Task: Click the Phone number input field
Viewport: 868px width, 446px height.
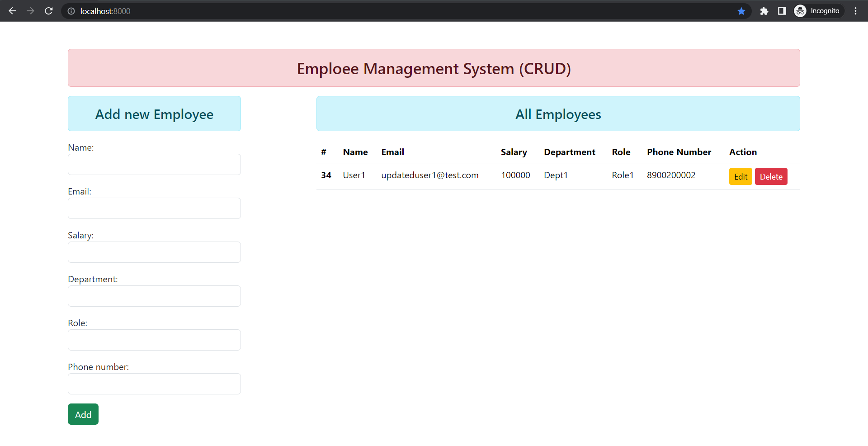Action: point(154,384)
